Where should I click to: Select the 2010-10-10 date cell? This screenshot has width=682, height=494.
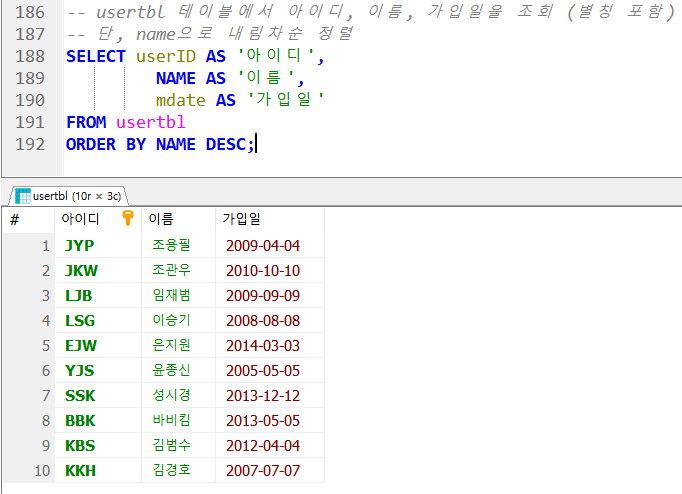[x=270, y=270]
